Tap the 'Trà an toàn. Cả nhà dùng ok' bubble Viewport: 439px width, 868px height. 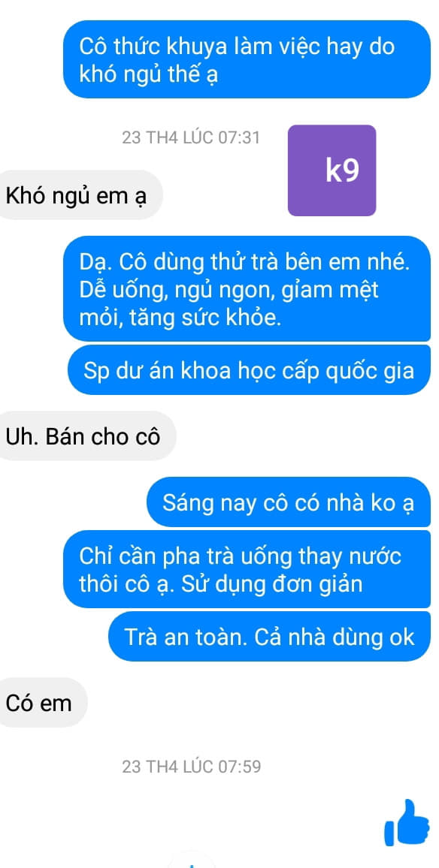[x=269, y=636]
